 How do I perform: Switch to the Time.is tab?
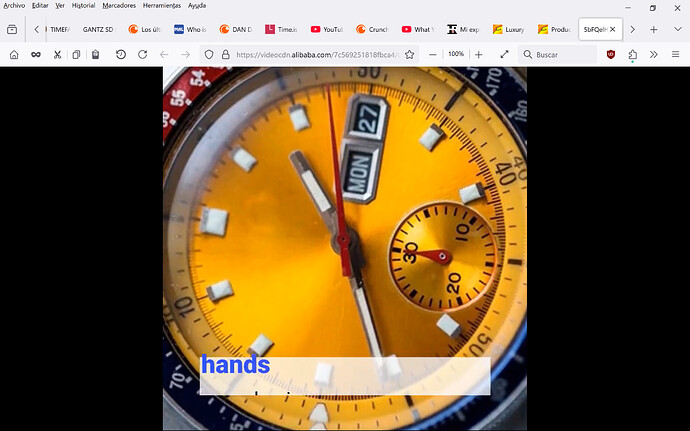coord(282,29)
